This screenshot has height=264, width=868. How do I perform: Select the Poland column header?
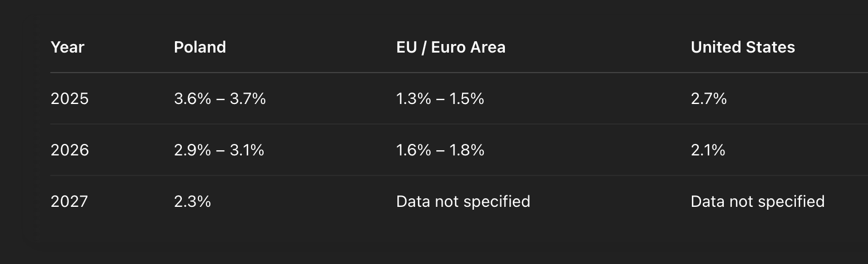click(200, 47)
